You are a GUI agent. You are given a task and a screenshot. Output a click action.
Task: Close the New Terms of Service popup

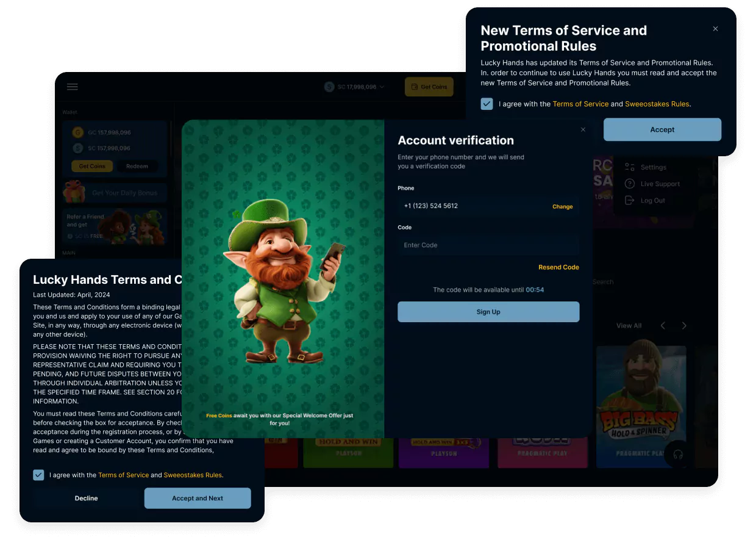[715, 29]
